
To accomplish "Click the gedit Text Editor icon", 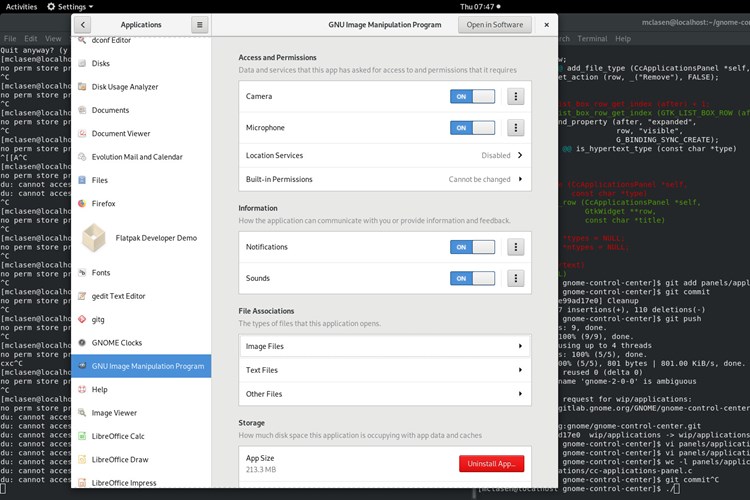I will (x=82, y=296).
